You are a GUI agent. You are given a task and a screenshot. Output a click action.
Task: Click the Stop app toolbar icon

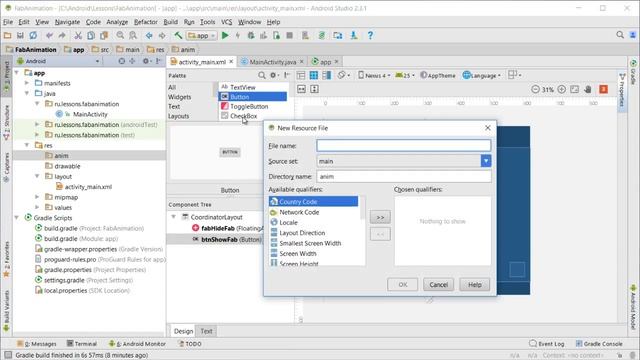click(x=289, y=36)
